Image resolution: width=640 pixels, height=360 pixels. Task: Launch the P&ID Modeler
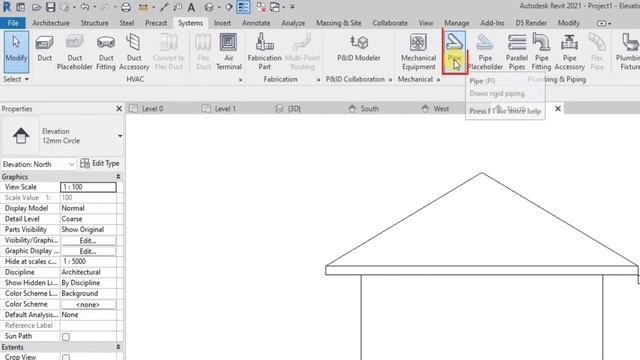tap(358, 48)
